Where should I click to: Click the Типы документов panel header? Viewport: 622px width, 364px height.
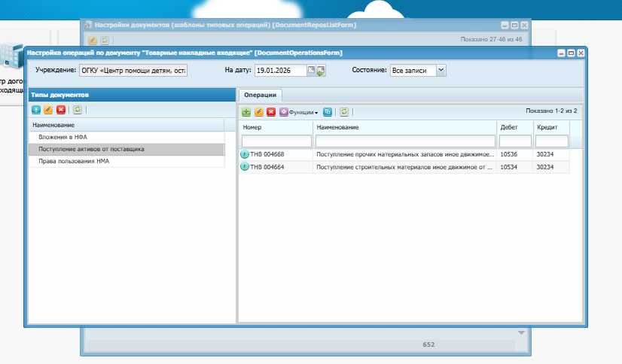coord(132,95)
